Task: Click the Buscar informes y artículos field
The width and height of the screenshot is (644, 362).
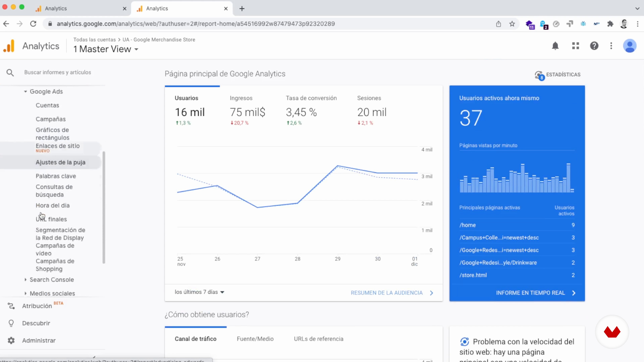Action: (58, 72)
